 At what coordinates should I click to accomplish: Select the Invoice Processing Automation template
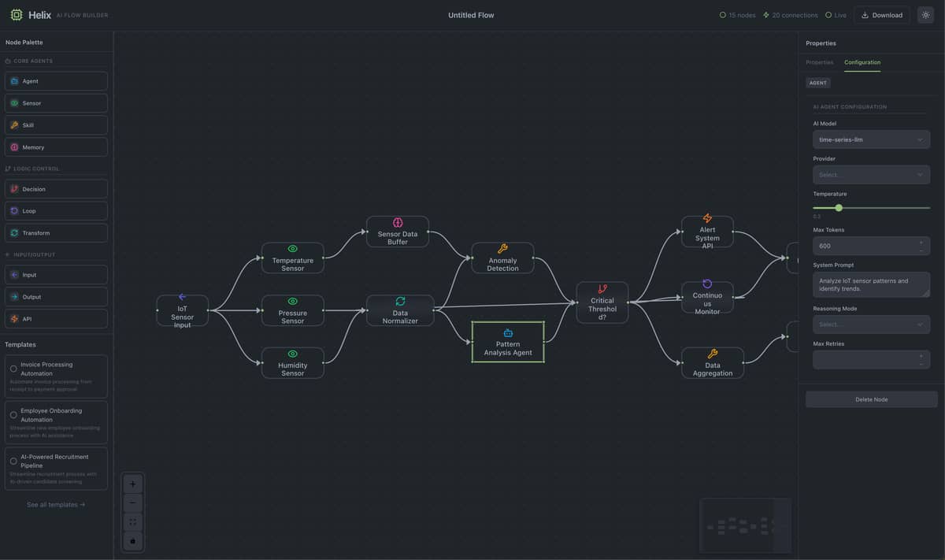point(55,376)
